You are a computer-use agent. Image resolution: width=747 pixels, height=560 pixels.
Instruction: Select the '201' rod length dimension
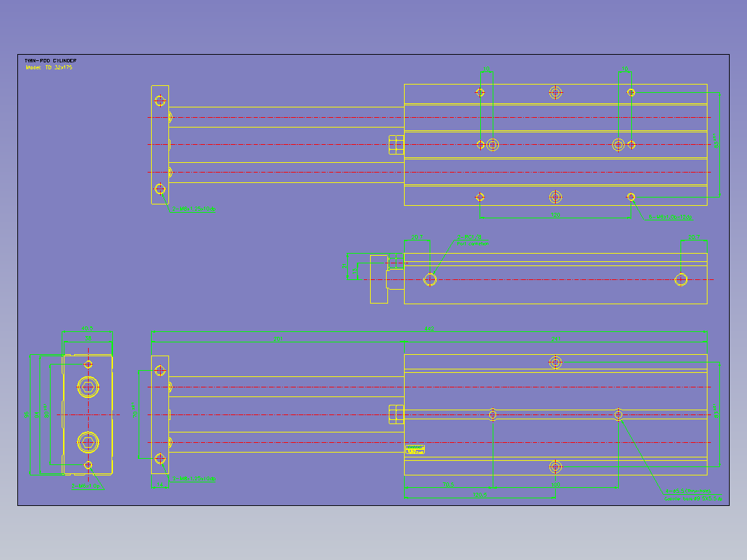[x=278, y=339]
